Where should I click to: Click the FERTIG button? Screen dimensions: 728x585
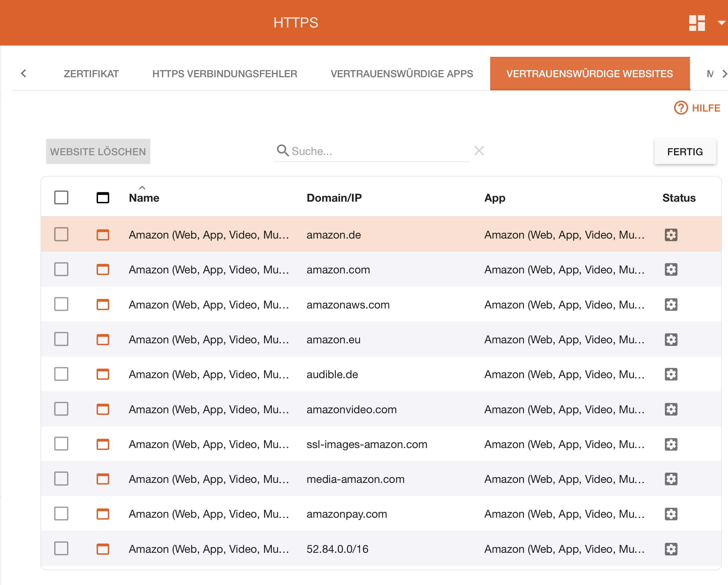coord(685,152)
